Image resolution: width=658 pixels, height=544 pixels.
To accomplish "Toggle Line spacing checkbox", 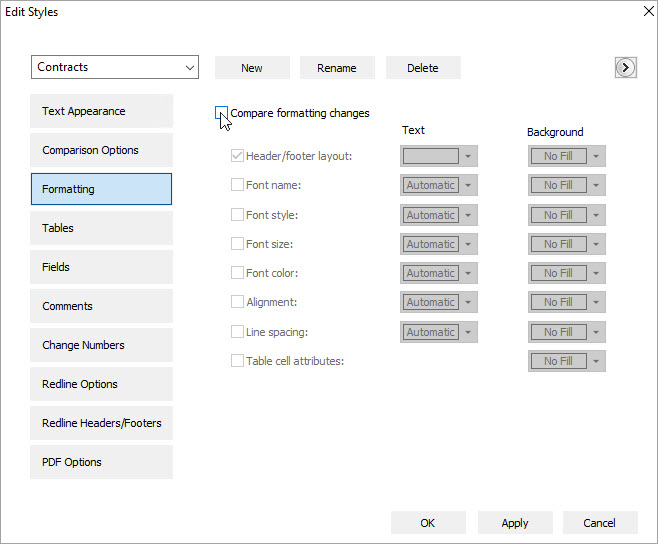I will (237, 332).
